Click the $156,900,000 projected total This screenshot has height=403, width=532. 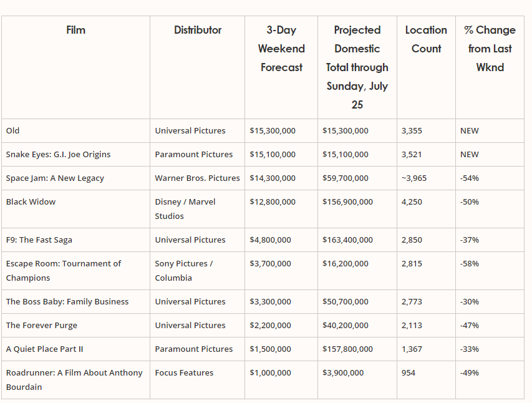(348, 202)
